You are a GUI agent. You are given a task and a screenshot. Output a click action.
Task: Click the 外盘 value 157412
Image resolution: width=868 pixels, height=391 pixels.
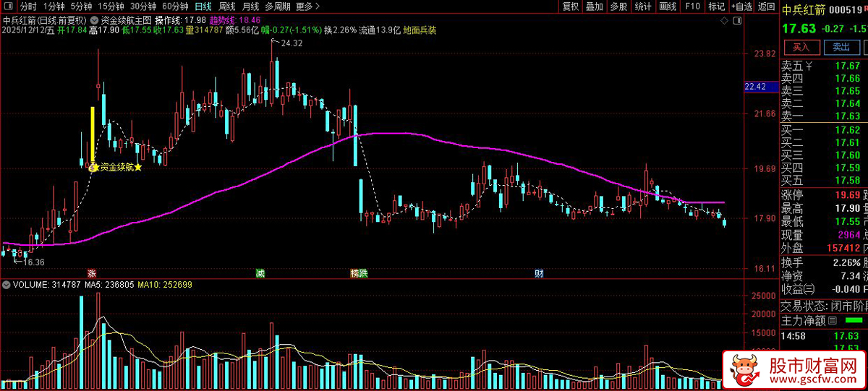843,248
